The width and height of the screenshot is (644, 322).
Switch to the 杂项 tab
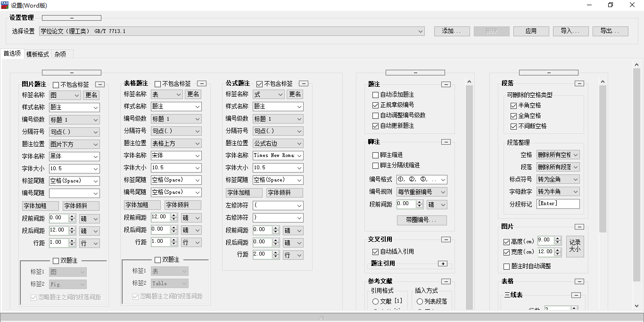(x=60, y=54)
